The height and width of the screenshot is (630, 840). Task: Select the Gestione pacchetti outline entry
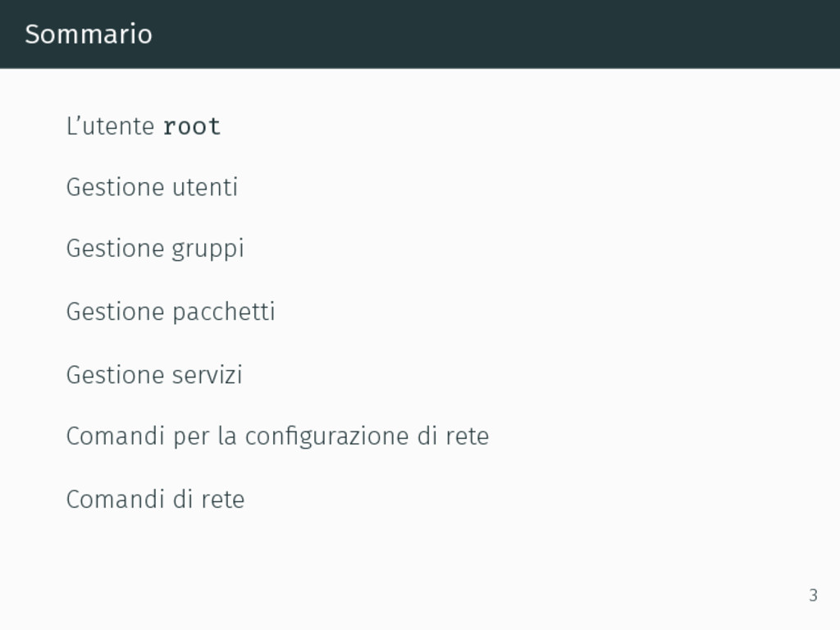pyautogui.click(x=171, y=312)
